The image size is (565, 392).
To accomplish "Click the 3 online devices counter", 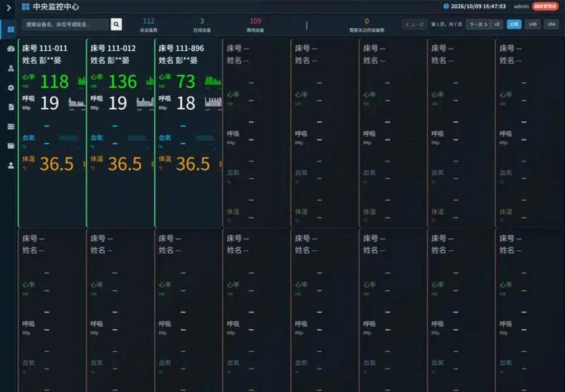I will click(202, 25).
